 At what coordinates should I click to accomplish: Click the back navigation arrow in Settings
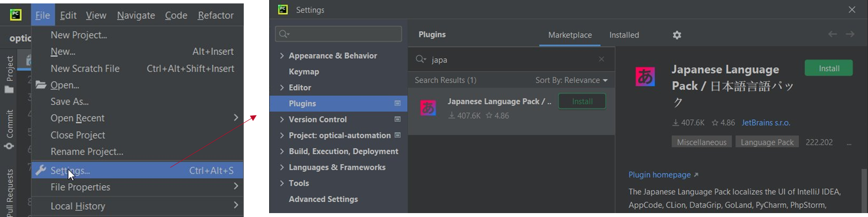click(832, 34)
